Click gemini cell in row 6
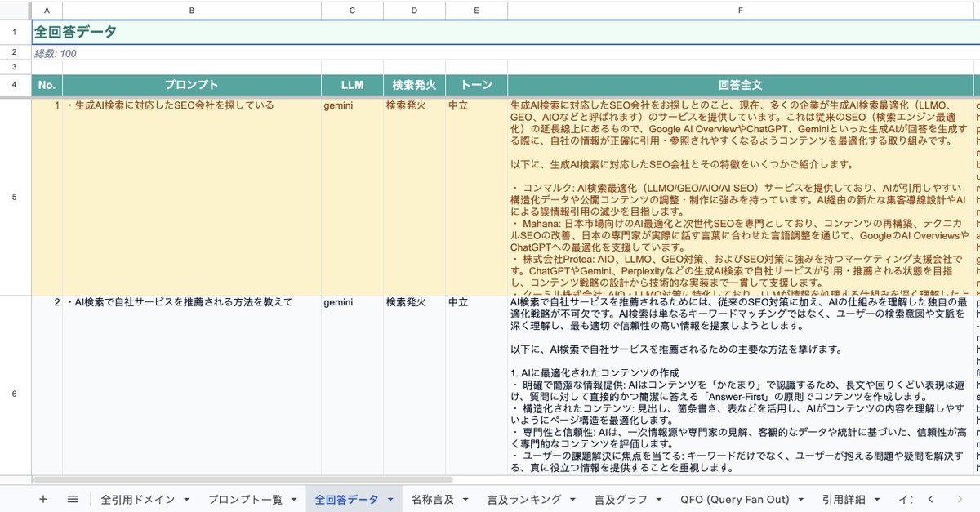 pyautogui.click(x=352, y=385)
